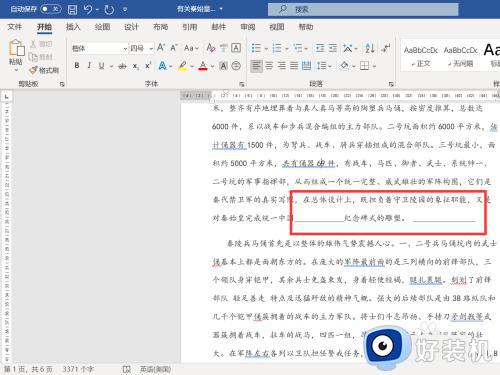Toggle character shading A icon
Image resolution: width=500 pixels, height=375 pixels.
pyautogui.click(x=223, y=66)
